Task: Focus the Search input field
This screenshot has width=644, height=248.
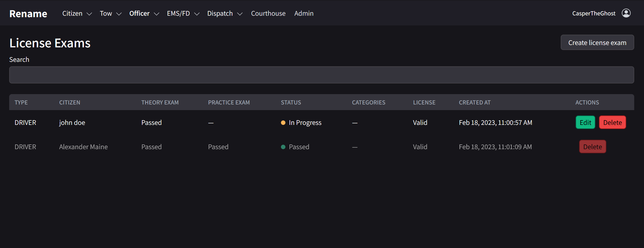Action: (x=322, y=75)
